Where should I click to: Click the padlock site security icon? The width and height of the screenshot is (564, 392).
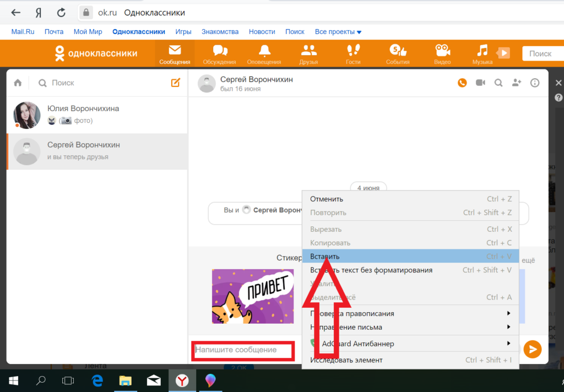[85, 13]
